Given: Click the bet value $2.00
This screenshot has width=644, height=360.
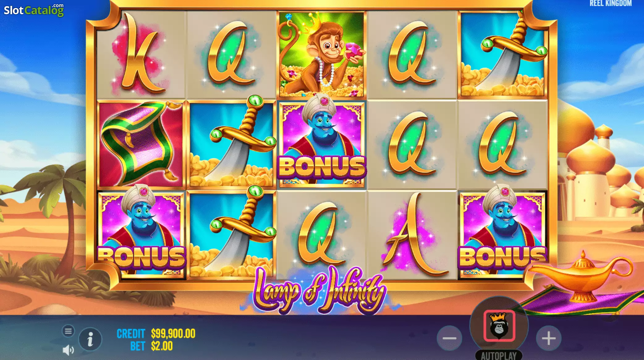Looking at the screenshot, I should pos(162,346).
